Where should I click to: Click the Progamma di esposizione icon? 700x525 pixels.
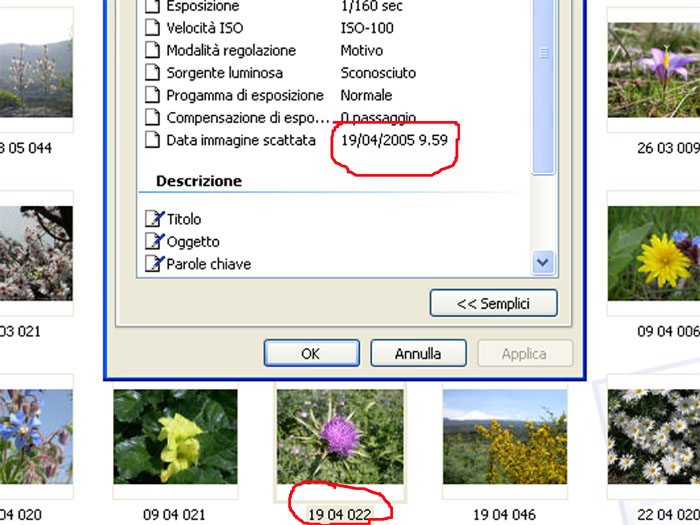pos(153,96)
